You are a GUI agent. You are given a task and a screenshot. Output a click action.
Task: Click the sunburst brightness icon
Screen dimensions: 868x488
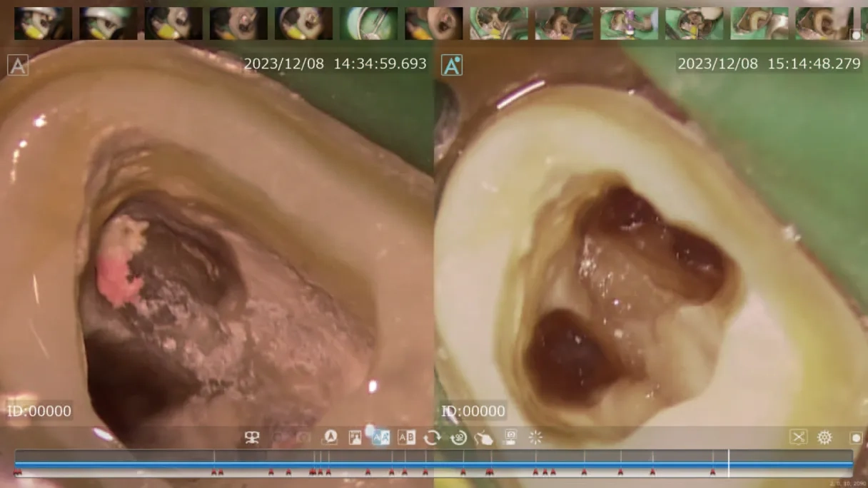click(x=535, y=437)
